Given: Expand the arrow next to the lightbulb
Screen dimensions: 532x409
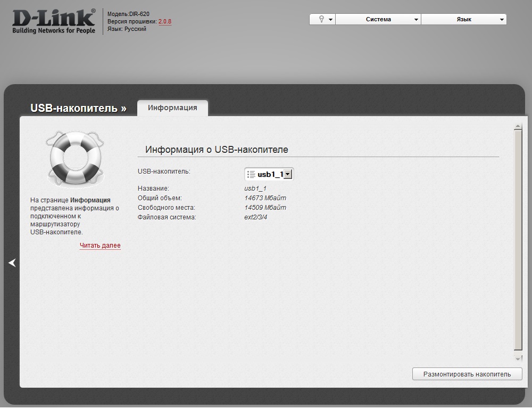Looking at the screenshot, I should pos(330,20).
